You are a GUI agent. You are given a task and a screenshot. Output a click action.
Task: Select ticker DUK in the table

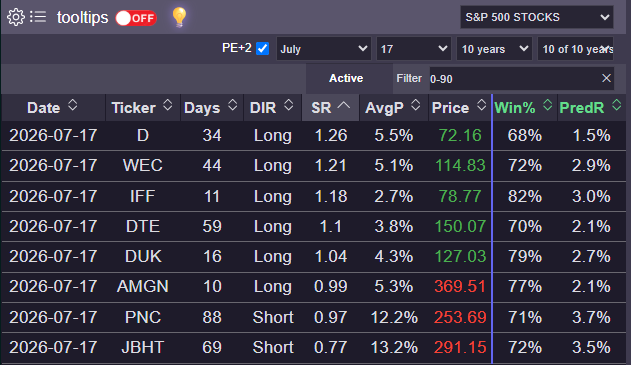coord(143,256)
